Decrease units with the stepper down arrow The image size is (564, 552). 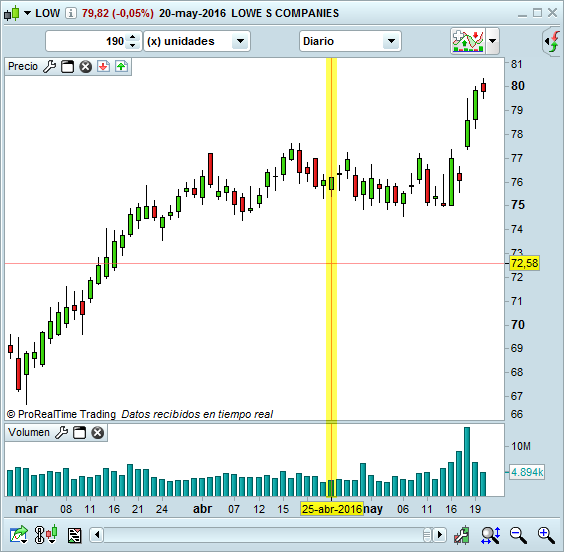133,45
